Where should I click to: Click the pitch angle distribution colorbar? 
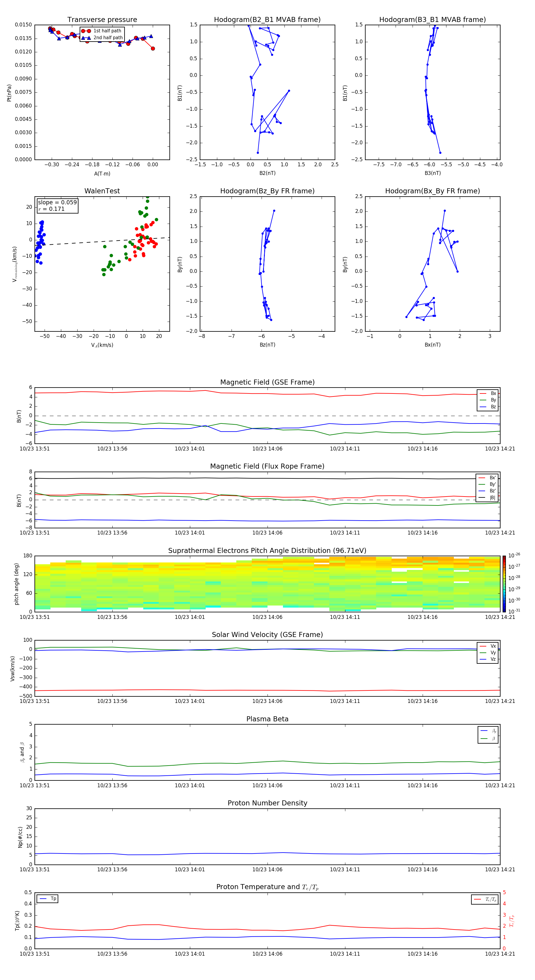coord(504,584)
